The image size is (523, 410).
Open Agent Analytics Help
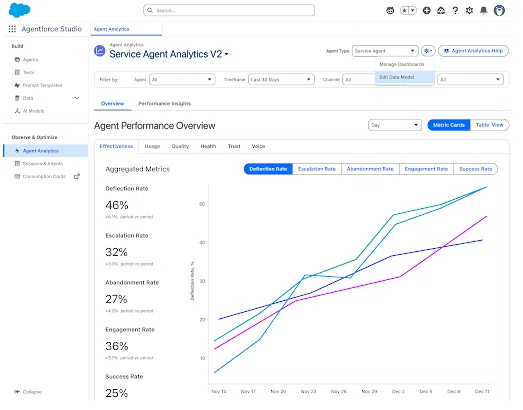click(473, 51)
